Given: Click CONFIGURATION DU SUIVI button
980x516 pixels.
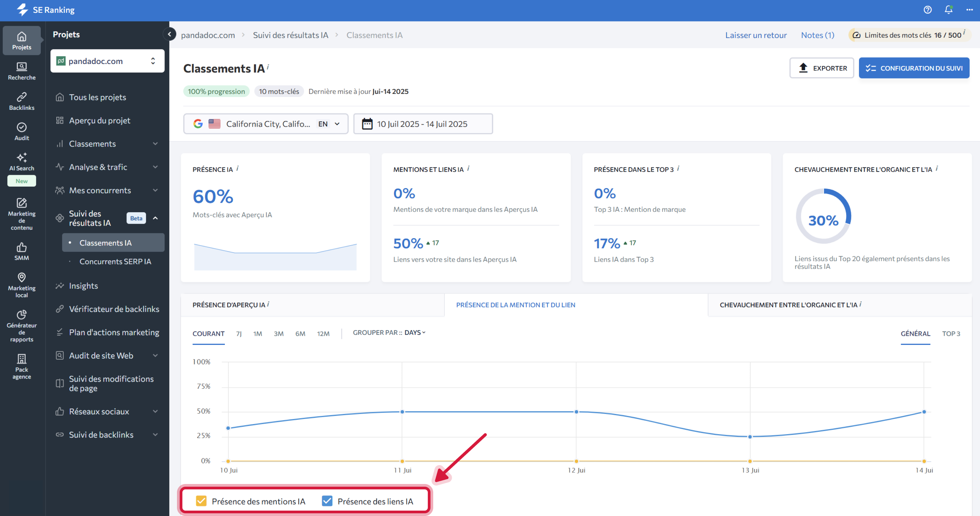Looking at the screenshot, I should (914, 68).
